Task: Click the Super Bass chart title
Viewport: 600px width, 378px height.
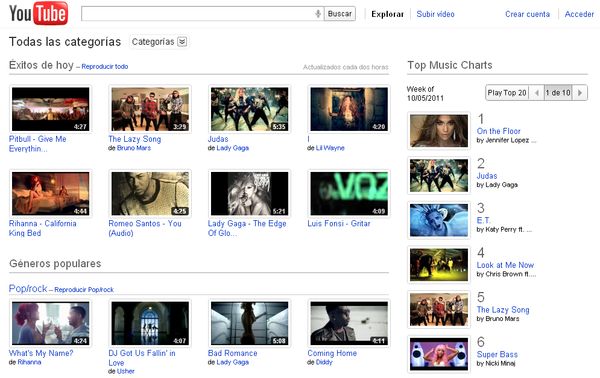Action: tap(497, 355)
